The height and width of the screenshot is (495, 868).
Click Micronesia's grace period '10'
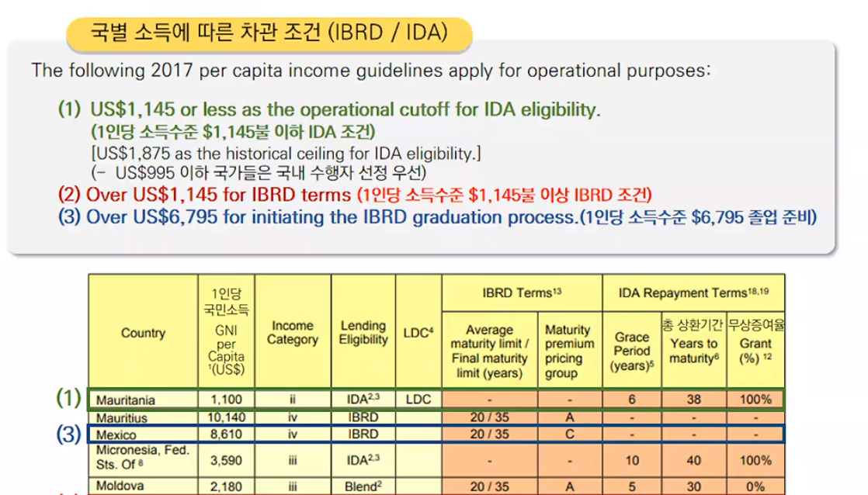pos(632,460)
